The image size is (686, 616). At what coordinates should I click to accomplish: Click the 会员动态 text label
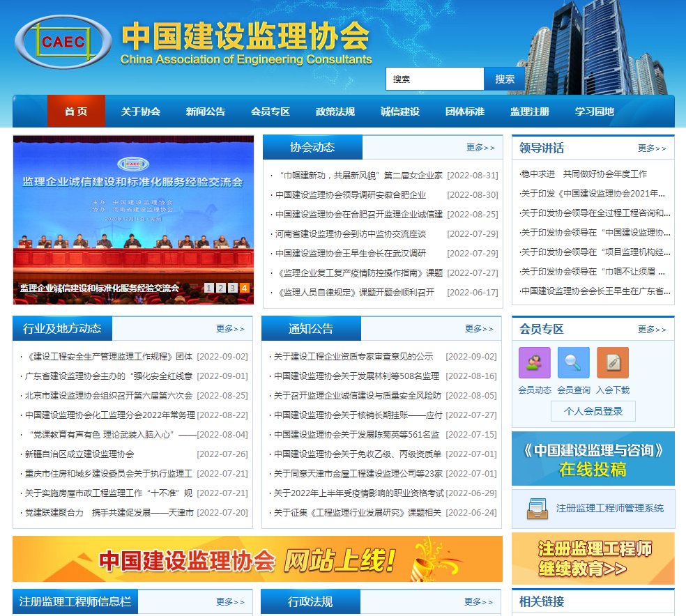tap(535, 390)
